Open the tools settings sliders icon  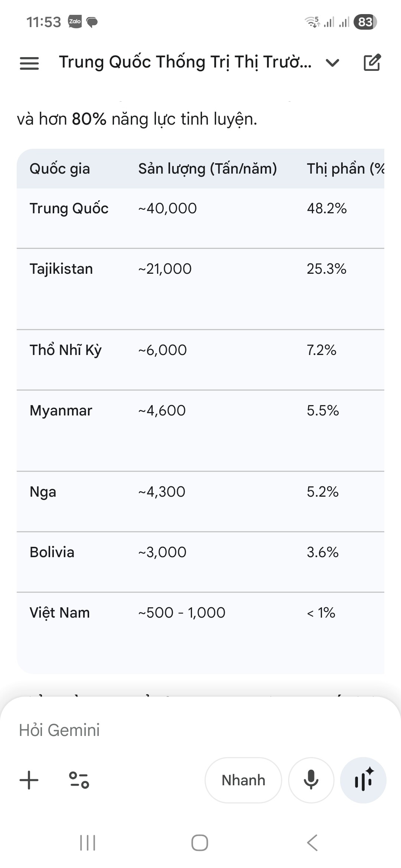79,780
